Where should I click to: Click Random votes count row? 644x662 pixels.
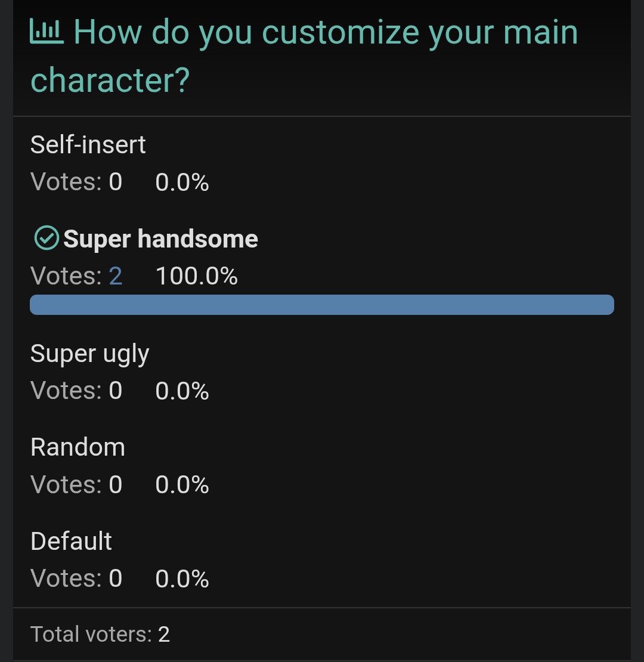[76, 485]
